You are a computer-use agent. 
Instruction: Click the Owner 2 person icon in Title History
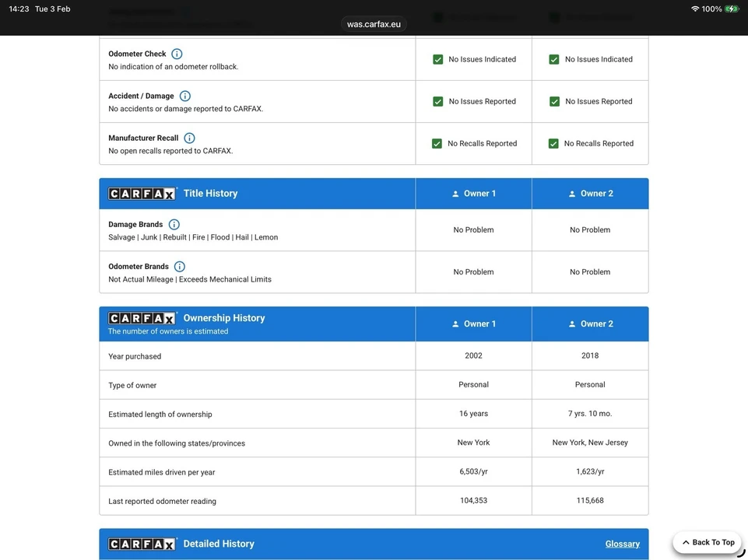tap(572, 194)
